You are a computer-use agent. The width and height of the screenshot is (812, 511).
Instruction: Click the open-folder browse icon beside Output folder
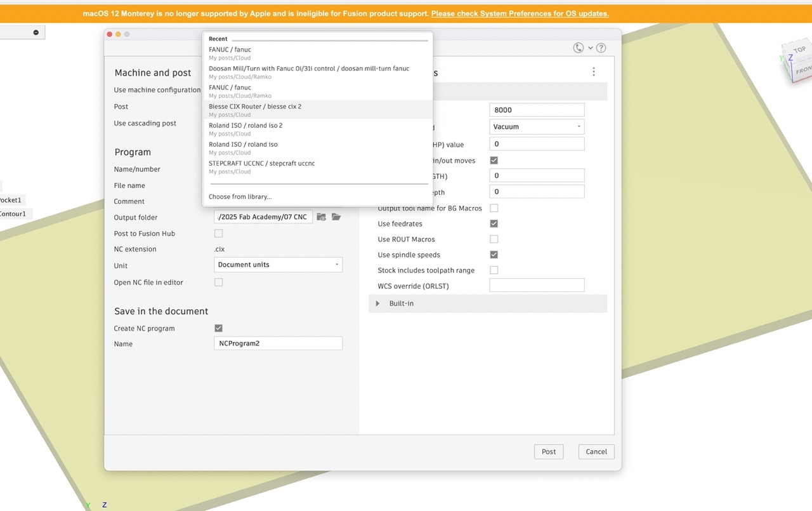pos(336,217)
